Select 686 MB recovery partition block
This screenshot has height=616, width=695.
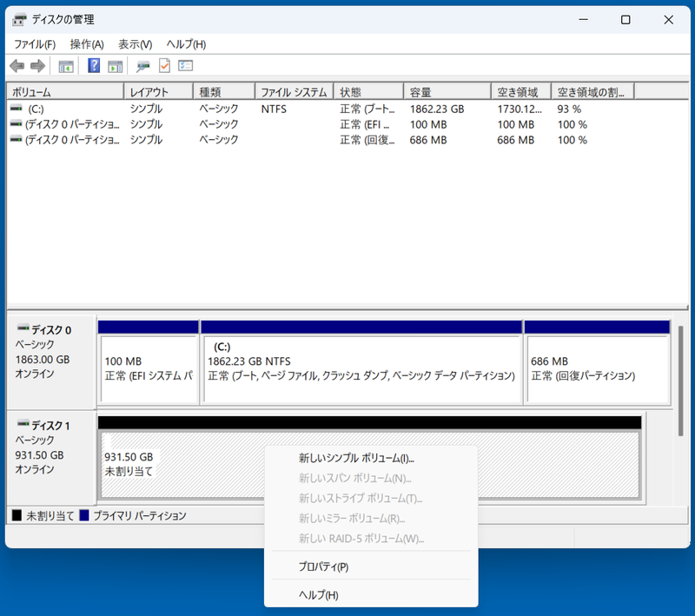click(x=597, y=362)
